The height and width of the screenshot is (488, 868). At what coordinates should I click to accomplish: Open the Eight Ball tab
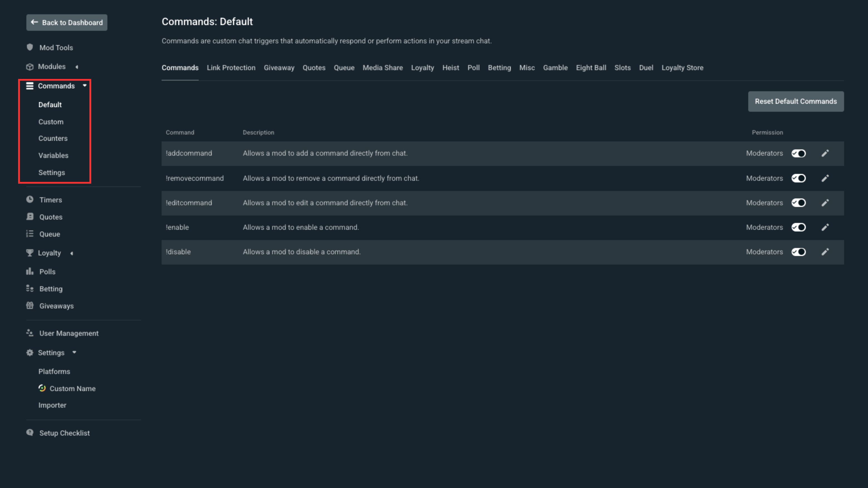click(591, 68)
